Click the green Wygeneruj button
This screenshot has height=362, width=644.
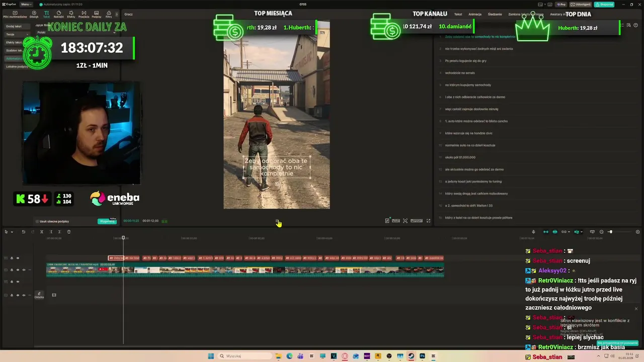[107, 221]
